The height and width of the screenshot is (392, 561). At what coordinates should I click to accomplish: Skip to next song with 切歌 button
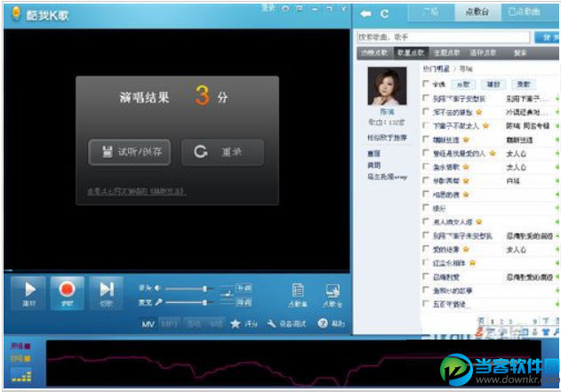[x=107, y=292]
